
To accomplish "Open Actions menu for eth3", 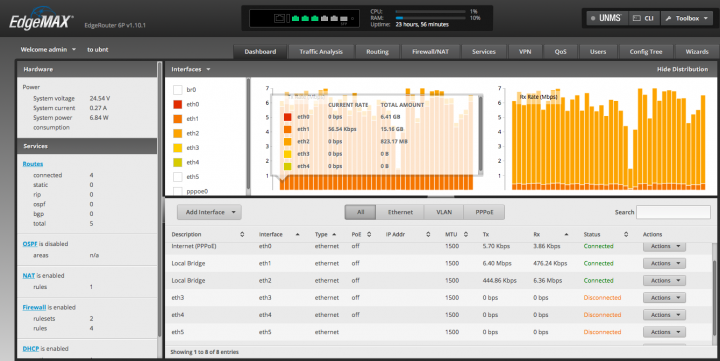I will coord(664,298).
